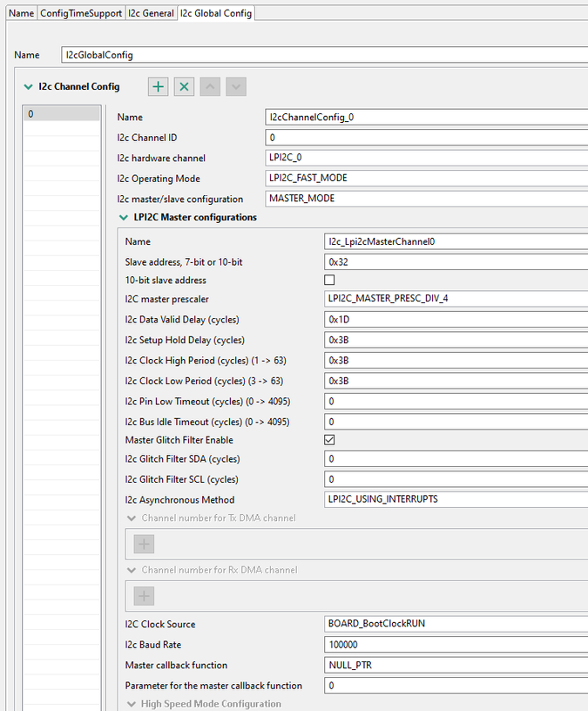This screenshot has height=711, width=588.
Task: Collapse High Speed Mode Configuration section
Action: point(132,704)
